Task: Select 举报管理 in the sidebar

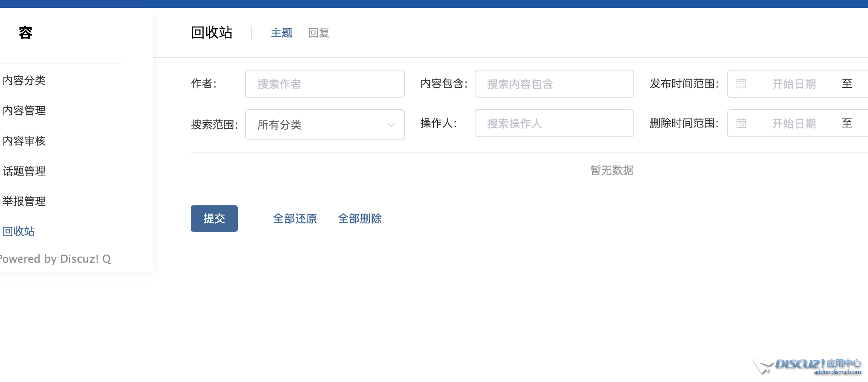Action: 24,201
